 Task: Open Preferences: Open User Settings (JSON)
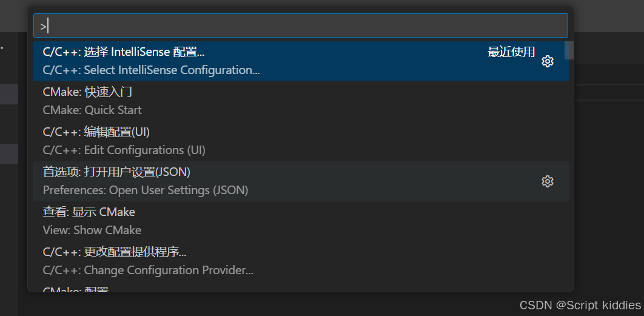tap(301, 181)
